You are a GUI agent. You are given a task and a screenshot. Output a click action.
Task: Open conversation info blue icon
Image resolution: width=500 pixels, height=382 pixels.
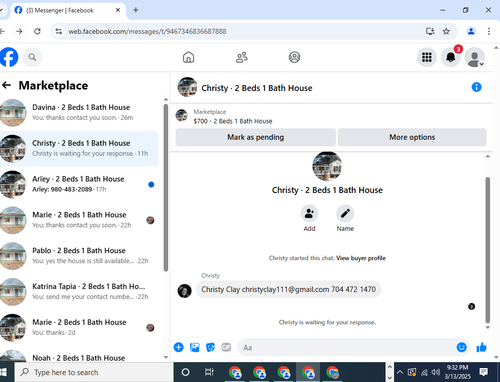click(476, 87)
